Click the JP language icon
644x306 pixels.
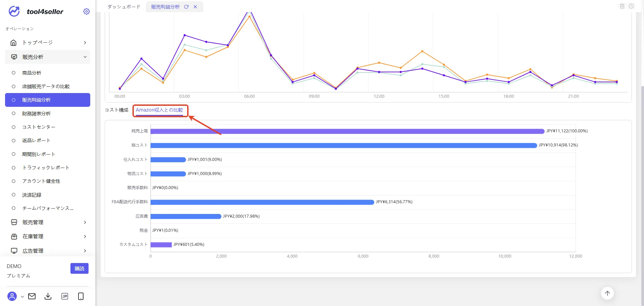(65, 296)
